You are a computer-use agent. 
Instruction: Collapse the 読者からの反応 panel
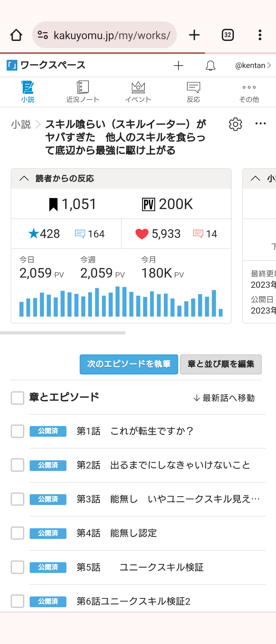[x=24, y=179]
